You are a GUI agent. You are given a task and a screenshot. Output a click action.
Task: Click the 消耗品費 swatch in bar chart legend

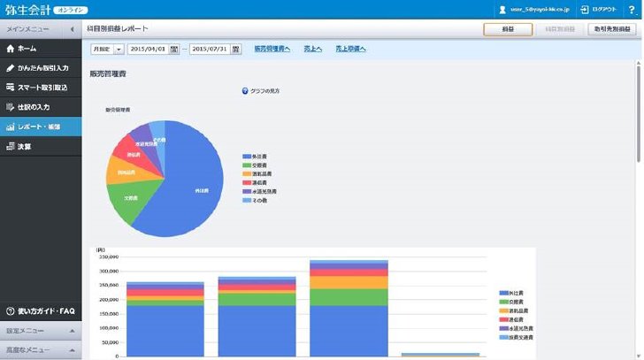(503, 310)
